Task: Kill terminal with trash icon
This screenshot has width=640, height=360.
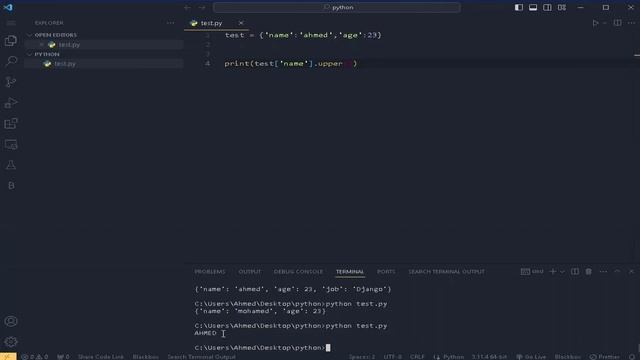Action: [589, 271]
